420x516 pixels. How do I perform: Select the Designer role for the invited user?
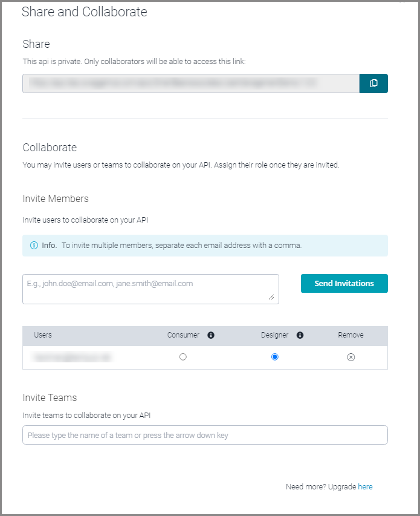coord(275,357)
